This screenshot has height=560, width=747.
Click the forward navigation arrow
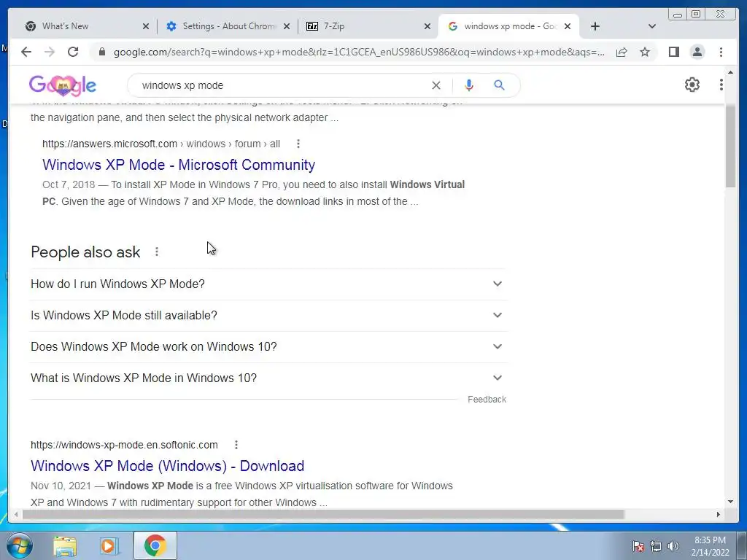[x=50, y=52]
